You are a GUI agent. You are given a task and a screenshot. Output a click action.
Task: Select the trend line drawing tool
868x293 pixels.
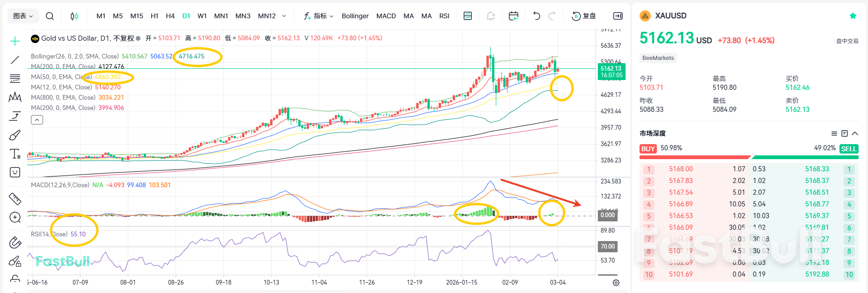pyautogui.click(x=15, y=60)
